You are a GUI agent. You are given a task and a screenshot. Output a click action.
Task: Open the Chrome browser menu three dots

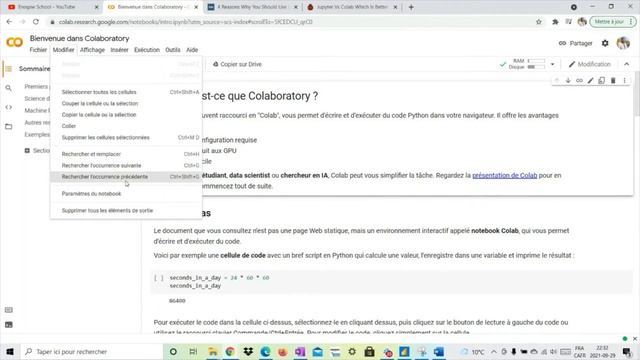point(631,22)
